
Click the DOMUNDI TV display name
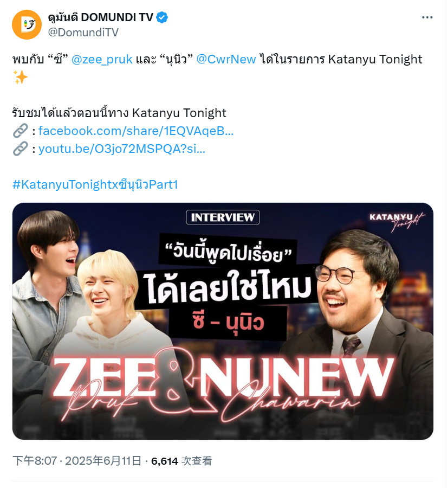point(101,17)
